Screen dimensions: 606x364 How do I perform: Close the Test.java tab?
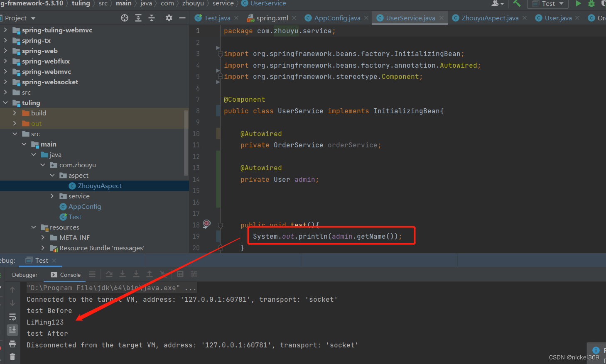pos(236,18)
